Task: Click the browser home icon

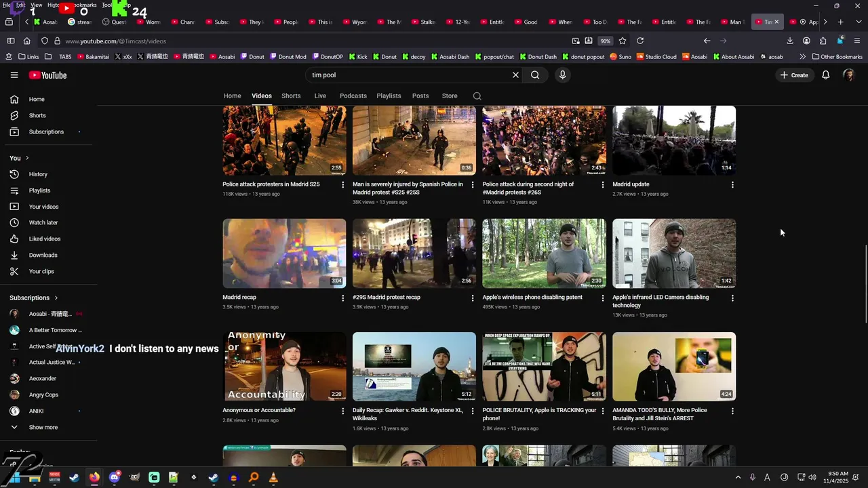Action: 26,41
